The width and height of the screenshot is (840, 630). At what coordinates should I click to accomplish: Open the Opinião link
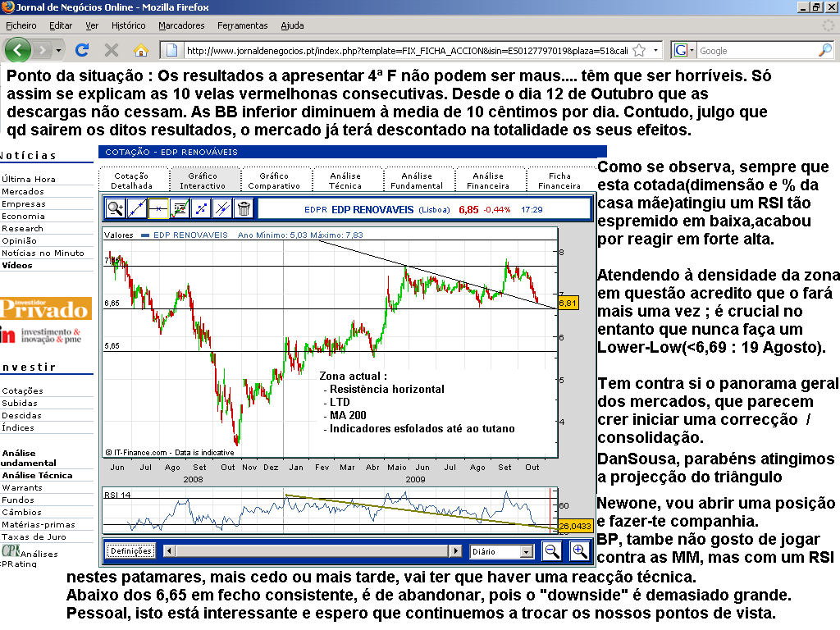(x=20, y=240)
